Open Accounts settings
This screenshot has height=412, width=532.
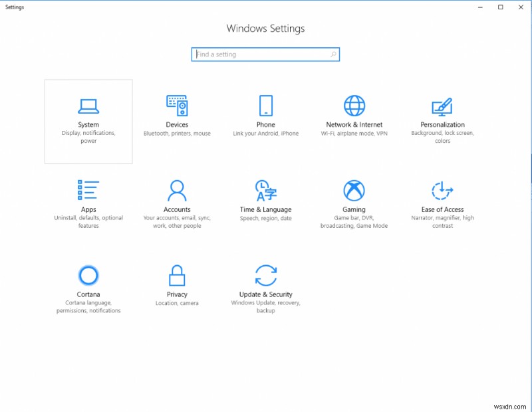pyautogui.click(x=177, y=203)
